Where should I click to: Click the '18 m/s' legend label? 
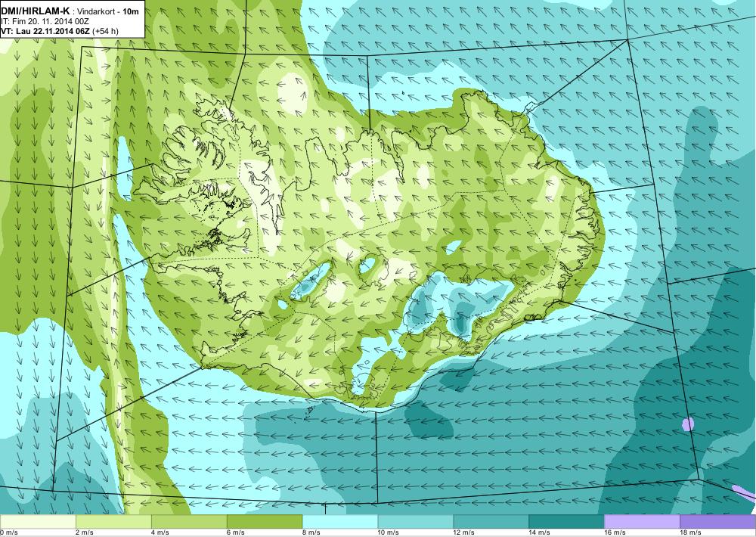691,532
